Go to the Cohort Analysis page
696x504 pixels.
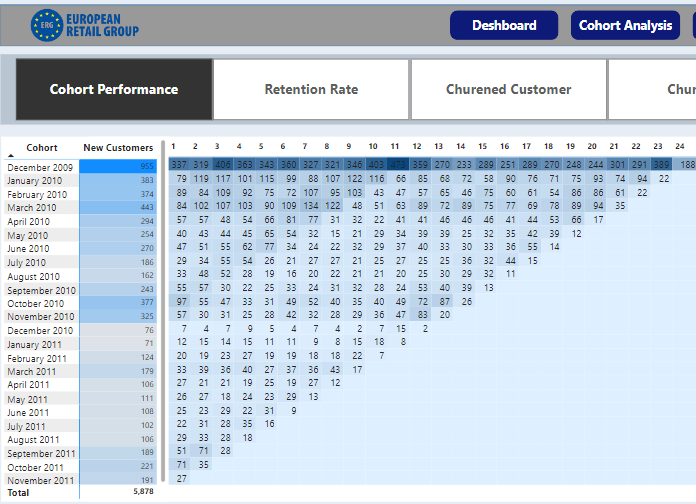(x=625, y=26)
